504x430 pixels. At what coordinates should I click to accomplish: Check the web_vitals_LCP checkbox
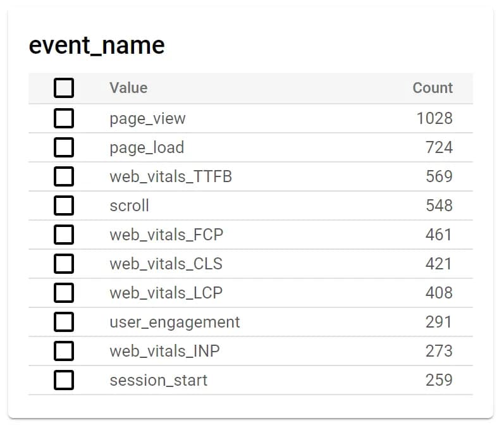point(64,293)
